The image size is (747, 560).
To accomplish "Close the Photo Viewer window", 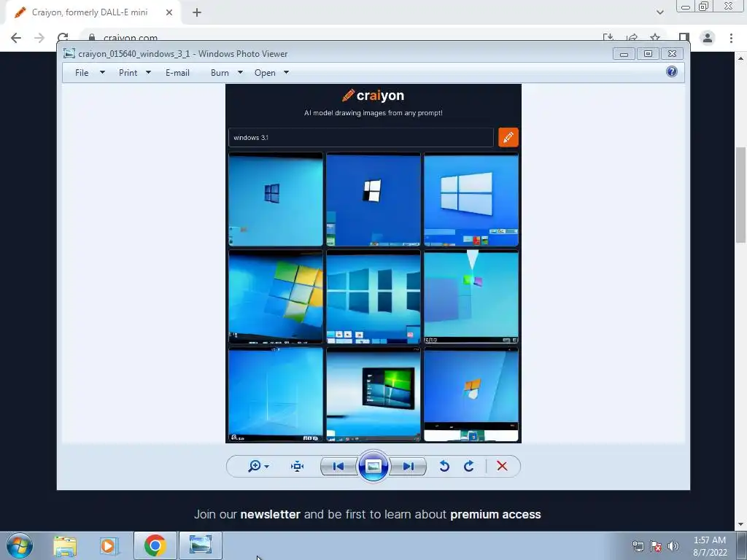I will (672, 54).
